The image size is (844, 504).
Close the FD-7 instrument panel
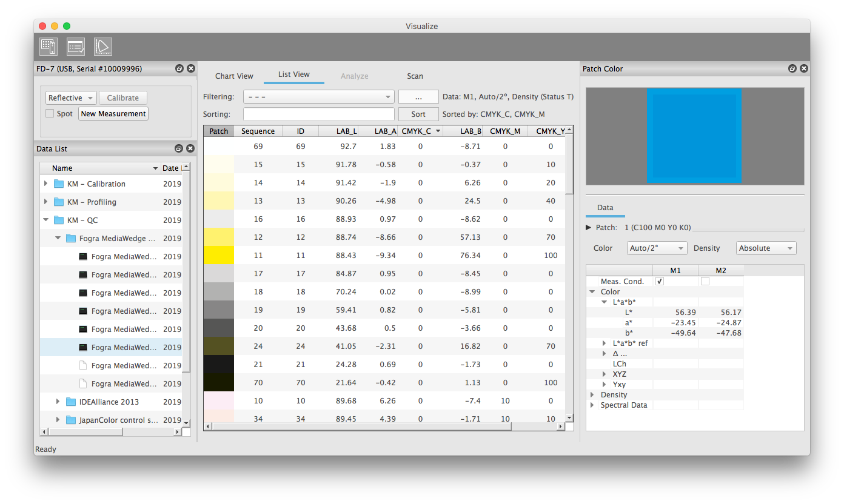(190, 69)
